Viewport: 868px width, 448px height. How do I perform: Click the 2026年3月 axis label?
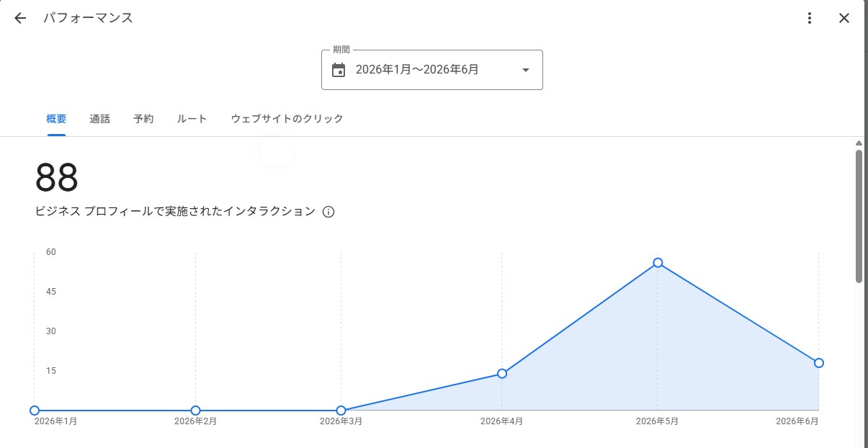(341, 421)
